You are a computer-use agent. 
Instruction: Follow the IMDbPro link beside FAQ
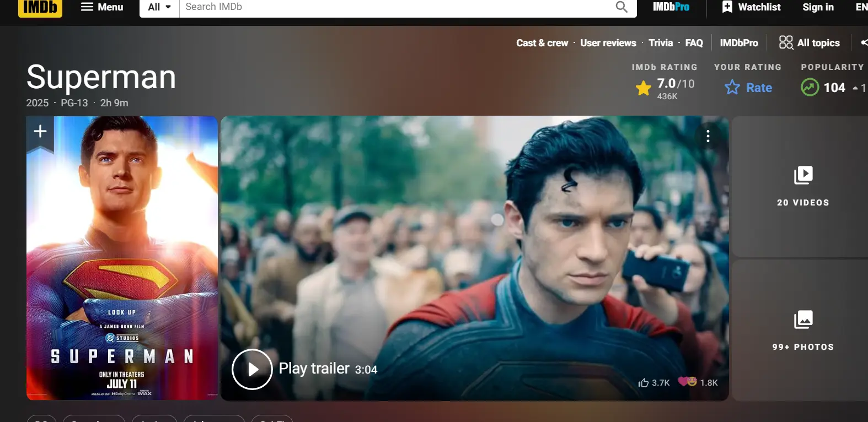pyautogui.click(x=739, y=43)
